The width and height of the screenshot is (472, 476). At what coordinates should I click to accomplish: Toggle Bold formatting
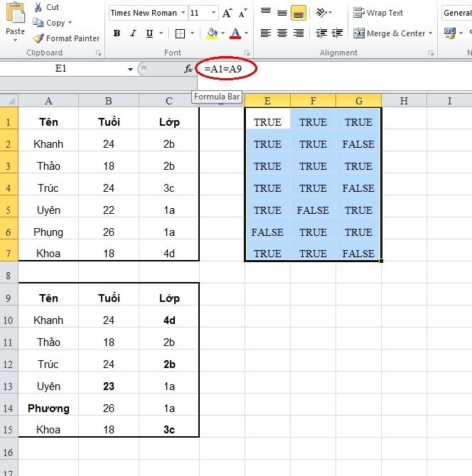tap(117, 33)
